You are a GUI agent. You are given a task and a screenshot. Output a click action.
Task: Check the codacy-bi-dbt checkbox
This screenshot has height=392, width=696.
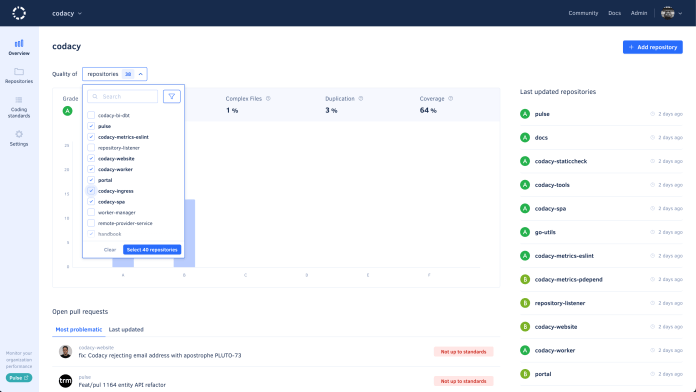coord(91,115)
